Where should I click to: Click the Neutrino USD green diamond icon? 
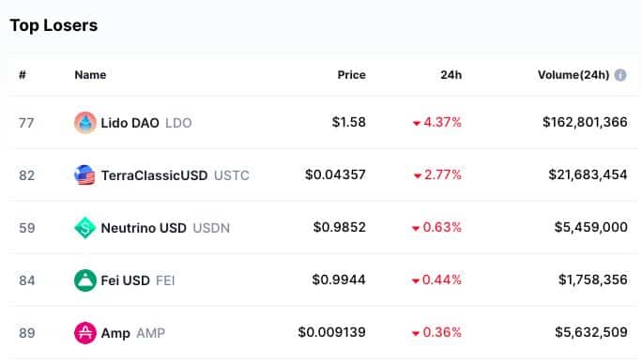(x=85, y=228)
